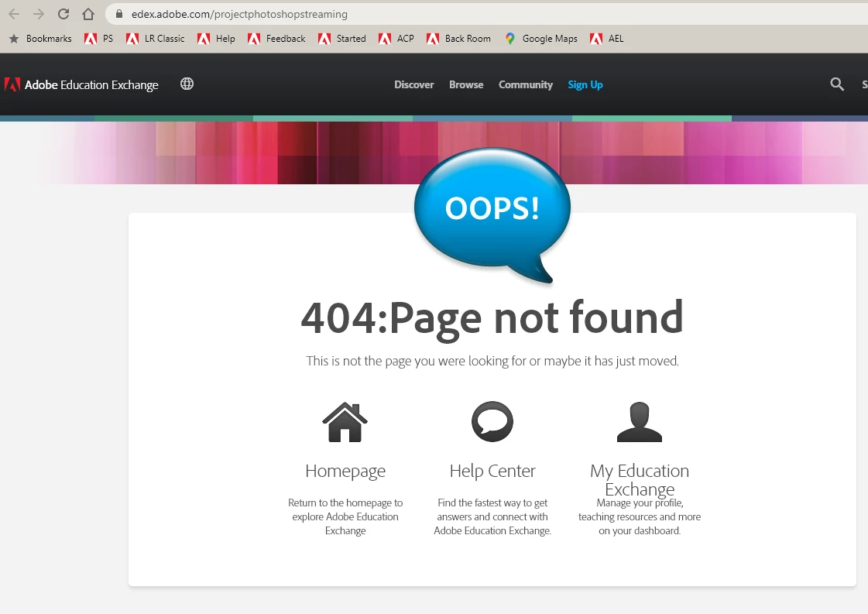Image resolution: width=868 pixels, height=614 pixels.
Task: Open the Browse menu
Action: (466, 84)
